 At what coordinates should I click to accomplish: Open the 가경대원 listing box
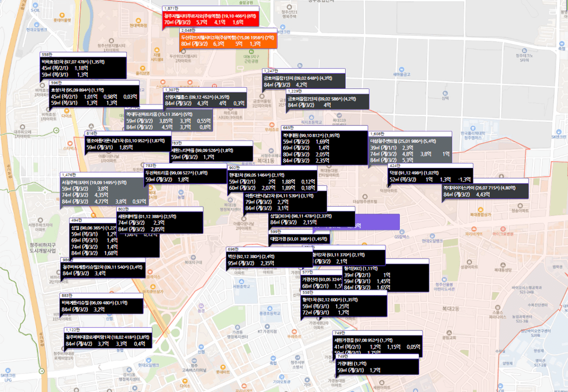(x=378, y=365)
